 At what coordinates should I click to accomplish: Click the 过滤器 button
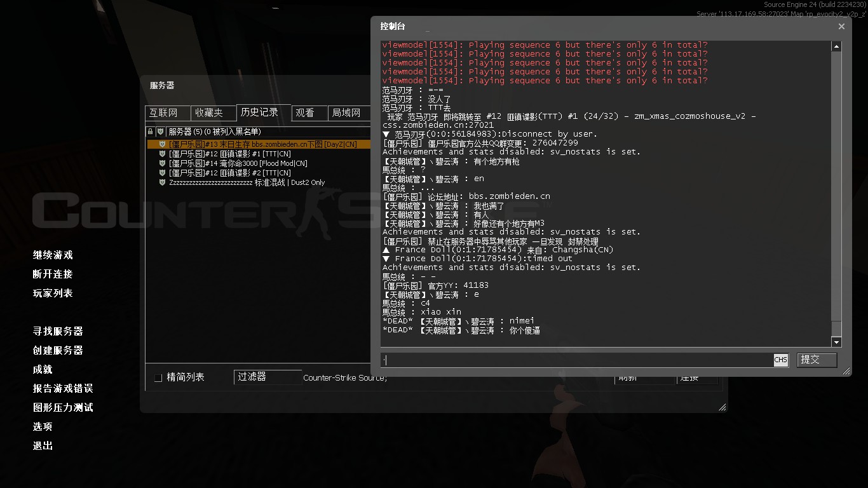[268, 377]
